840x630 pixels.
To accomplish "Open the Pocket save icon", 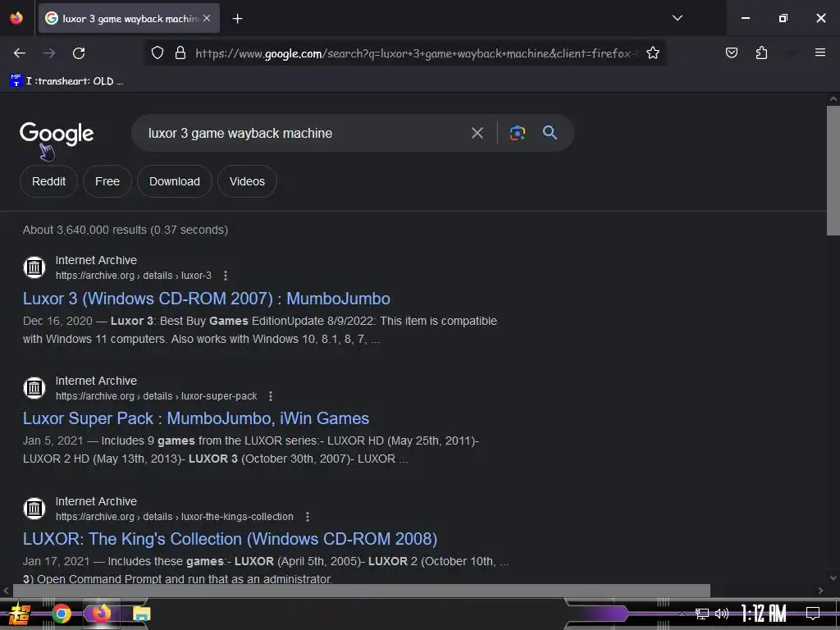I will point(731,52).
